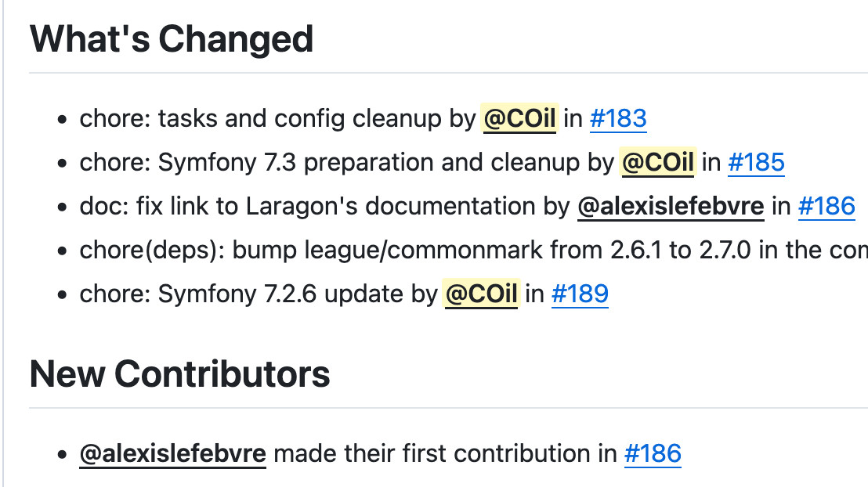
Task: Click the 'chore: Symfony 7.2.6 update' text
Action: click(241, 294)
